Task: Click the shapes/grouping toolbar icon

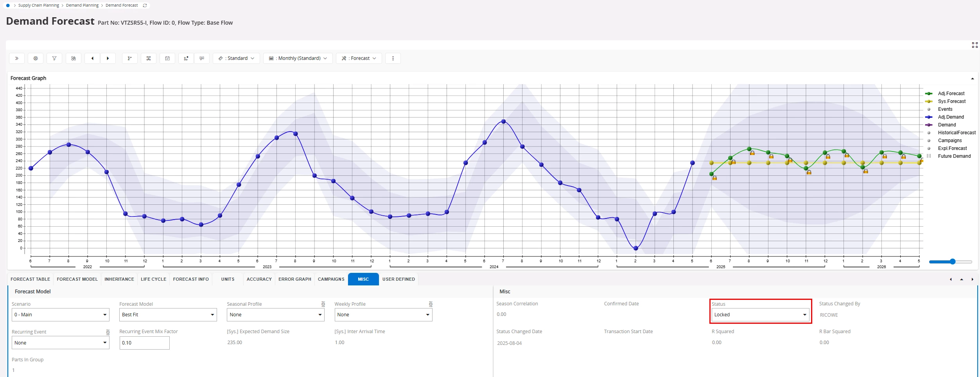Action: click(74, 58)
